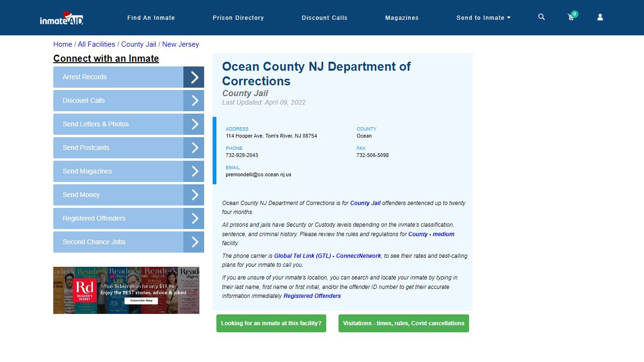Image resolution: width=644 pixels, height=362 pixels.
Task: Open Global Tel Link (GTL) - ConnectNetwork link
Action: coord(328,256)
